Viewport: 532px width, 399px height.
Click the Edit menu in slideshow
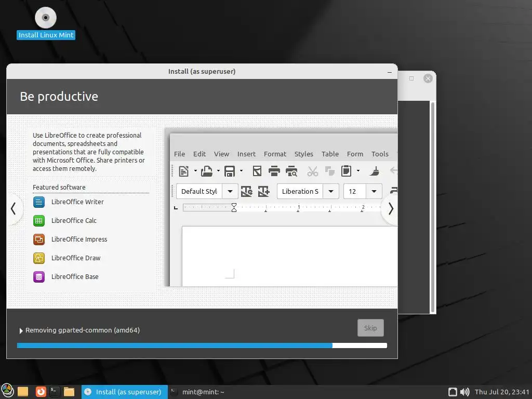click(x=199, y=154)
